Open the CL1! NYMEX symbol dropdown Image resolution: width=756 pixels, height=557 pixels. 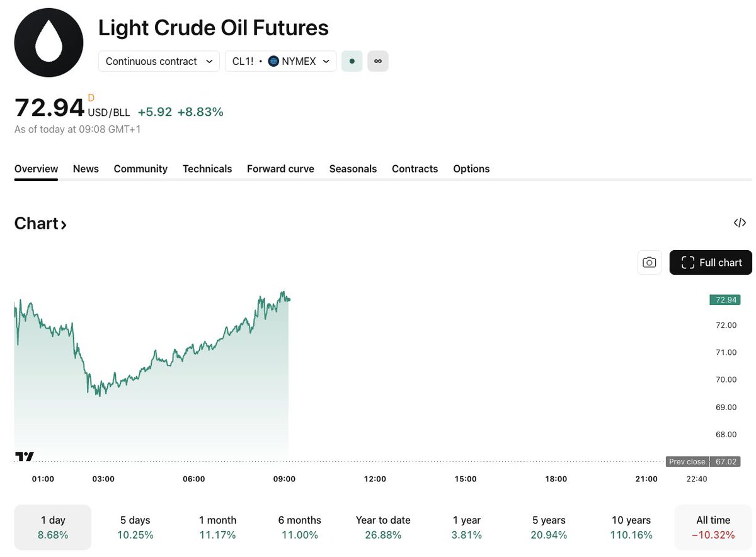(x=280, y=61)
